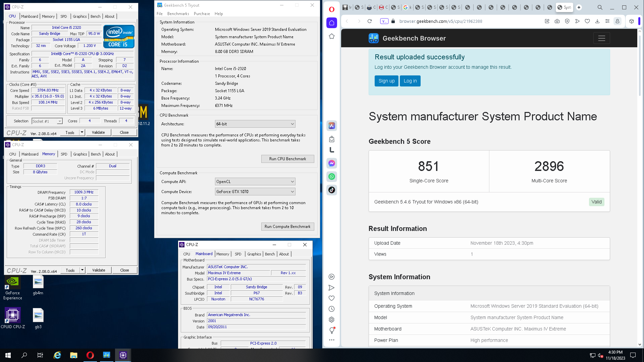Open Benchmarks menu in Geekbench 5
Image resolution: width=644 pixels, height=362 pixels.
pyautogui.click(x=178, y=14)
